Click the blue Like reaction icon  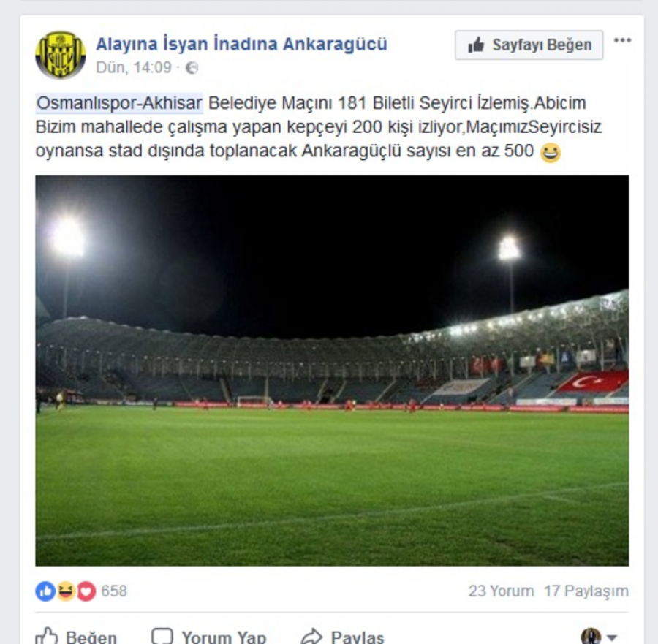(45, 591)
